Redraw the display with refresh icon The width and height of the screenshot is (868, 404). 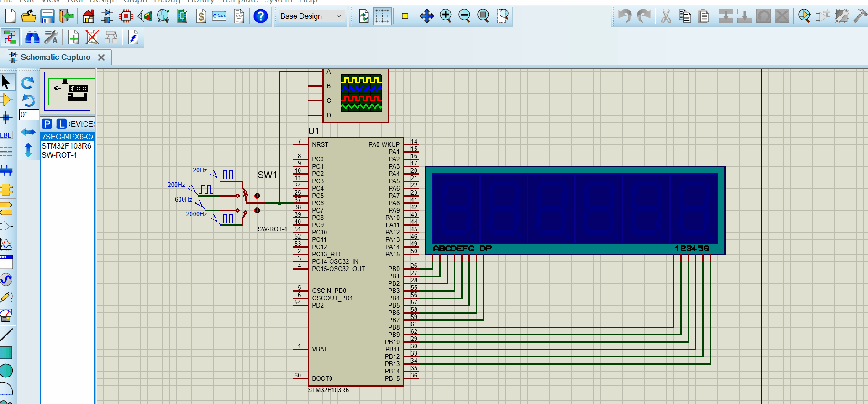point(363,16)
